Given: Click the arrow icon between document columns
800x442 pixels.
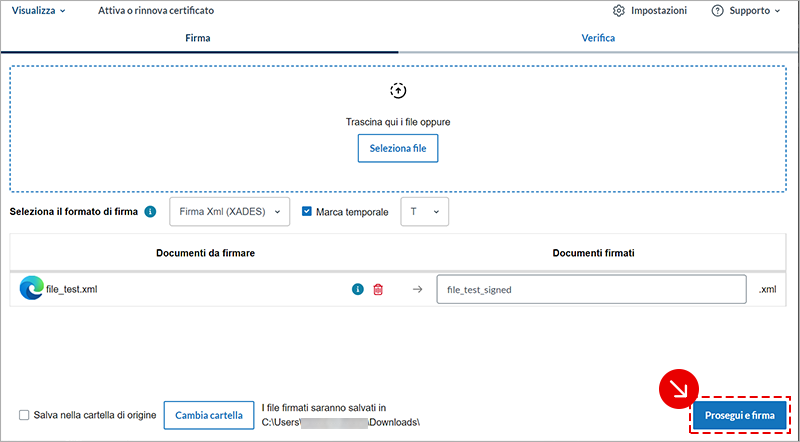Looking at the screenshot, I should click(x=418, y=290).
